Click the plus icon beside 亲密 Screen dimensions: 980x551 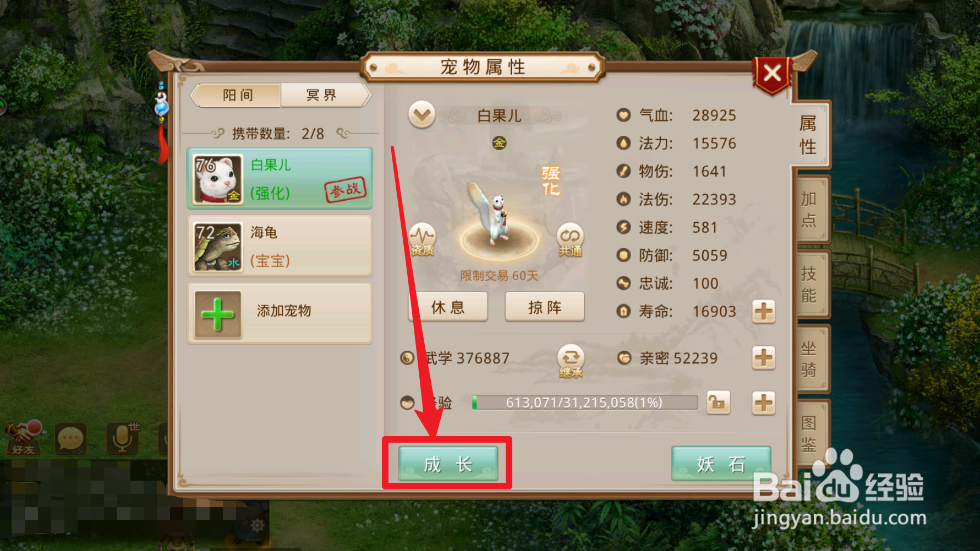[764, 358]
